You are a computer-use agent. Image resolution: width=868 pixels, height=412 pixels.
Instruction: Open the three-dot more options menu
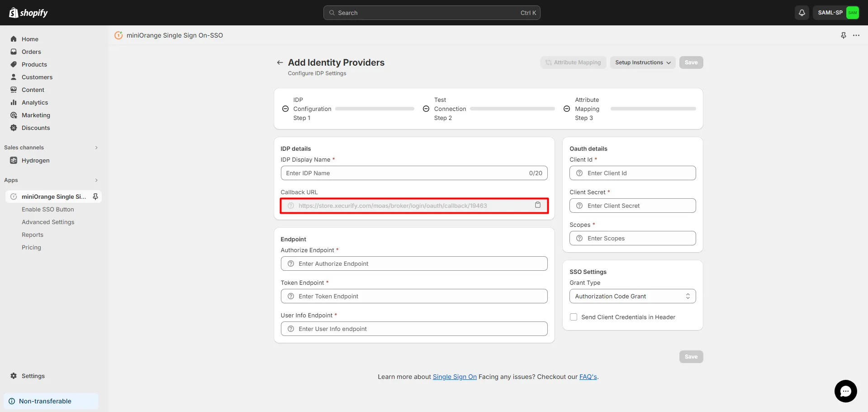[x=856, y=35]
